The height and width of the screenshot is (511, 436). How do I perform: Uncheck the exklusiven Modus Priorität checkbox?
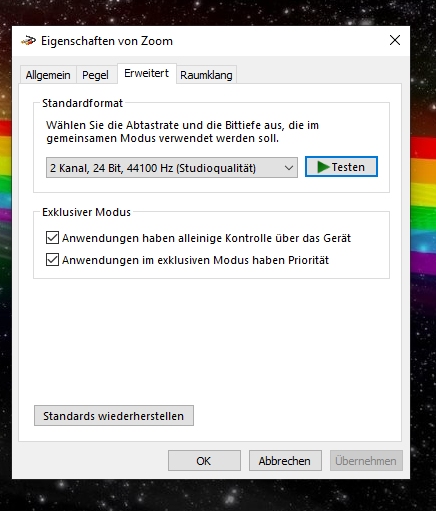[x=52, y=260]
